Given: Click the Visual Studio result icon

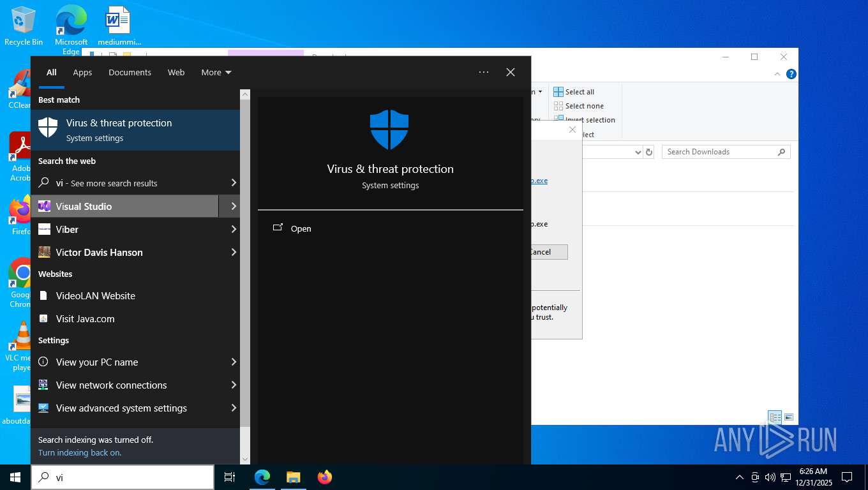Looking at the screenshot, I should point(44,206).
